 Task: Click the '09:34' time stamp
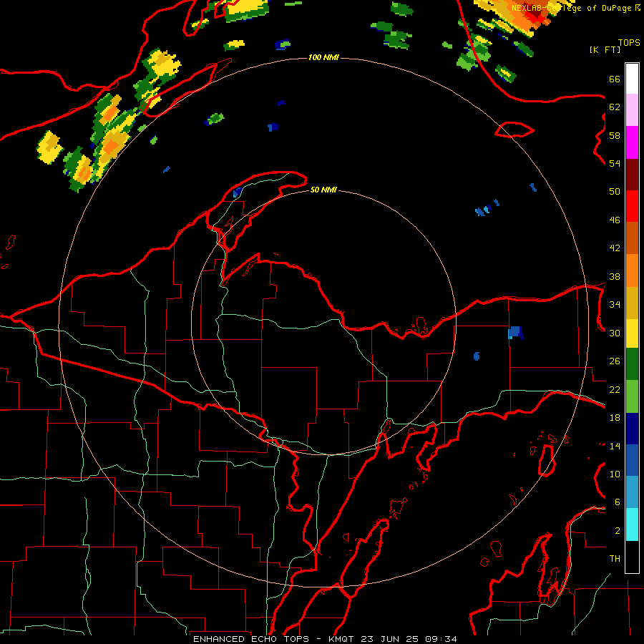tap(441, 639)
